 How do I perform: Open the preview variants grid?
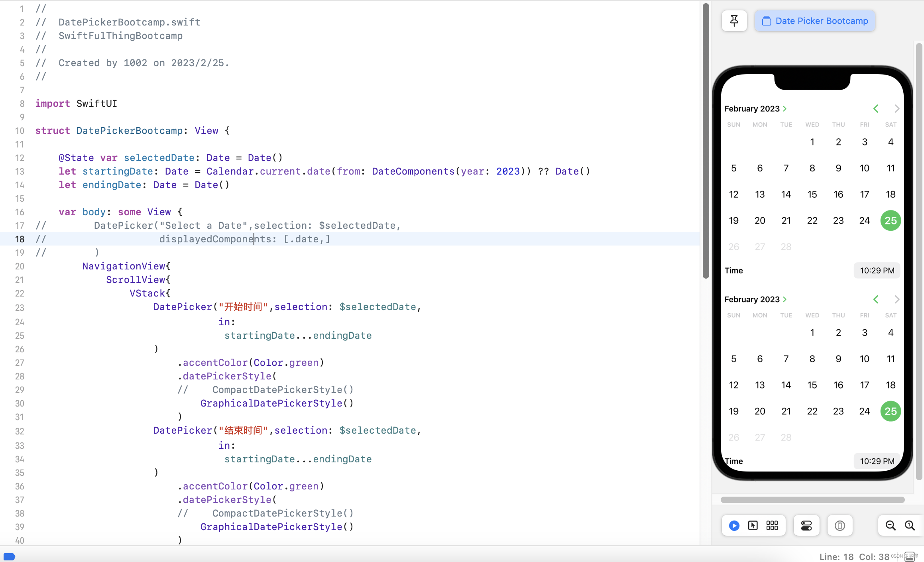click(772, 526)
